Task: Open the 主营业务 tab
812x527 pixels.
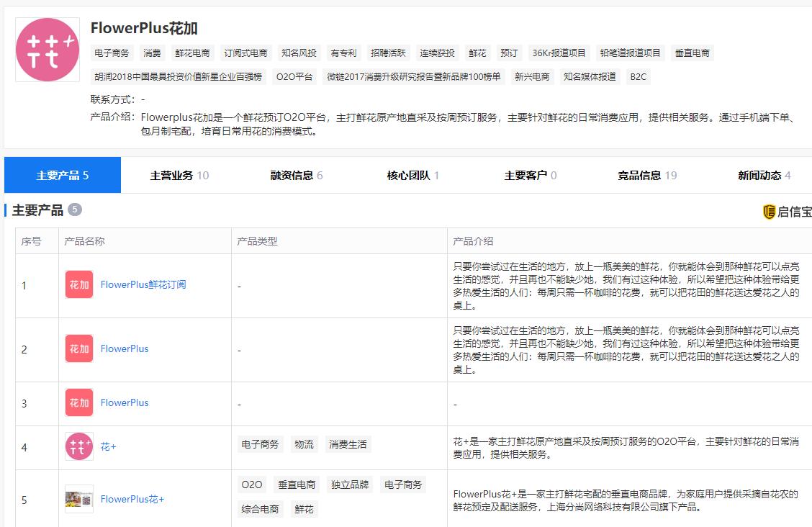Action: tap(179, 176)
